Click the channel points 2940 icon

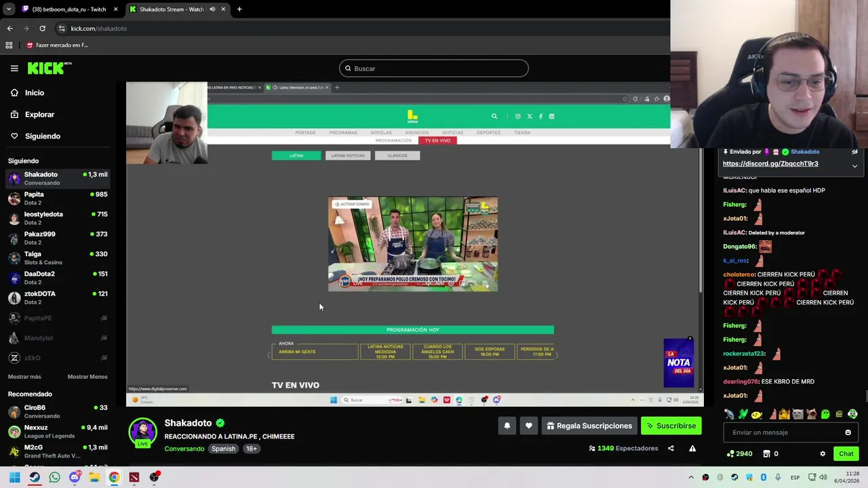point(730,453)
